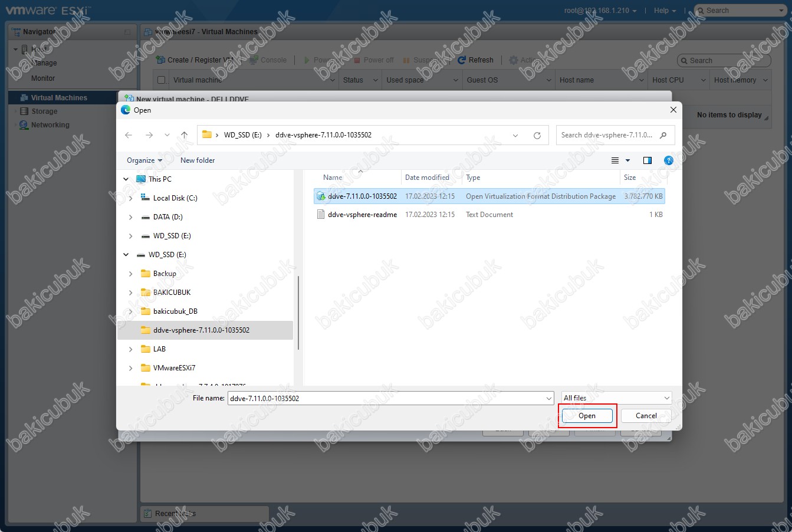
Task: Select DATA (D:) drive
Action: [x=167, y=217]
